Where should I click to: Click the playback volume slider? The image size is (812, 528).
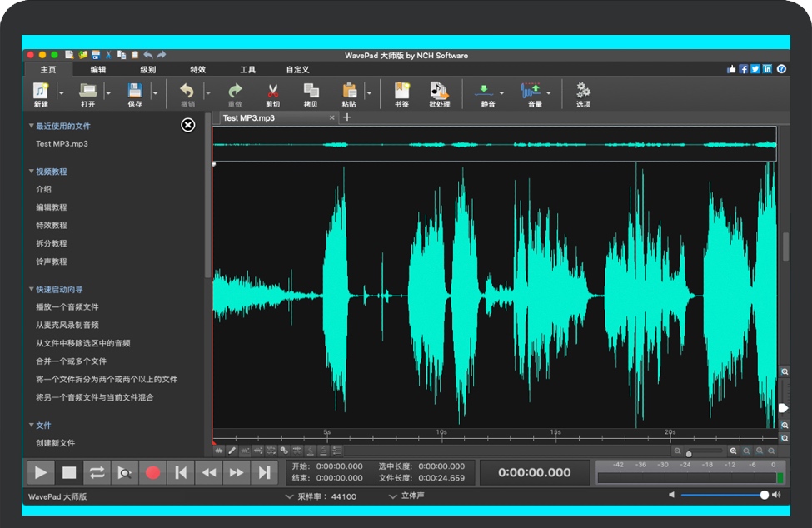[x=723, y=495]
